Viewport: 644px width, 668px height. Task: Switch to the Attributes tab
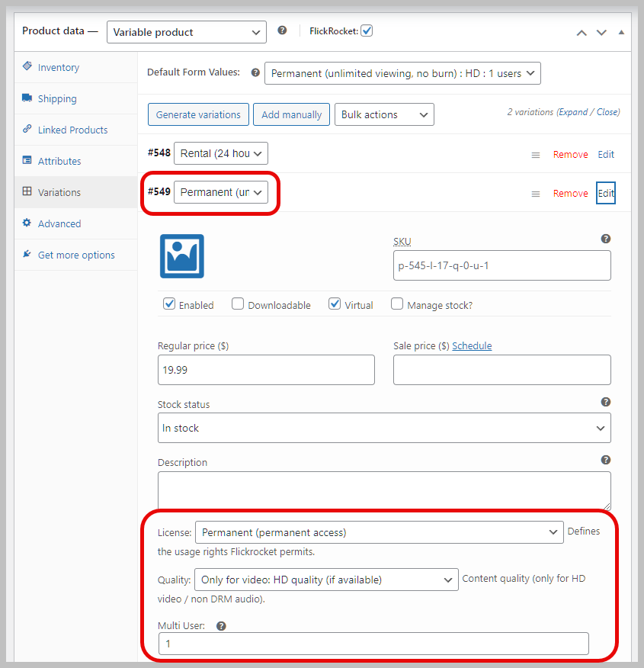click(x=59, y=161)
